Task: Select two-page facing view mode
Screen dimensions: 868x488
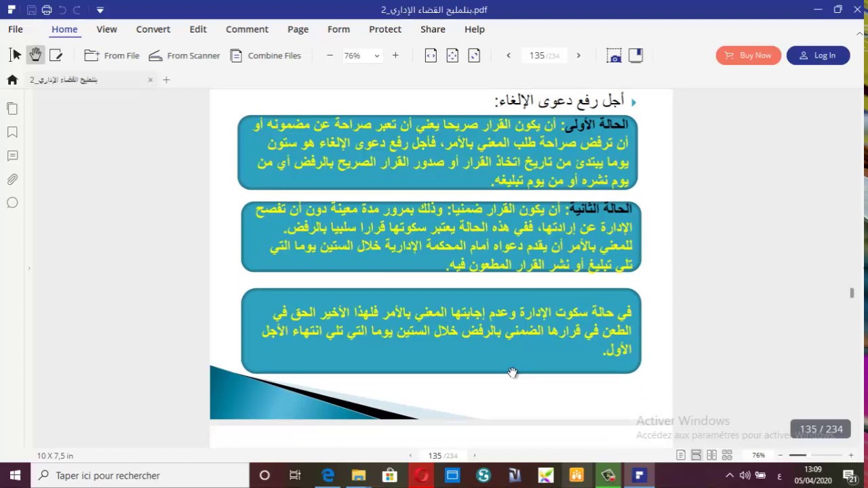Action: pyautogui.click(x=711, y=455)
